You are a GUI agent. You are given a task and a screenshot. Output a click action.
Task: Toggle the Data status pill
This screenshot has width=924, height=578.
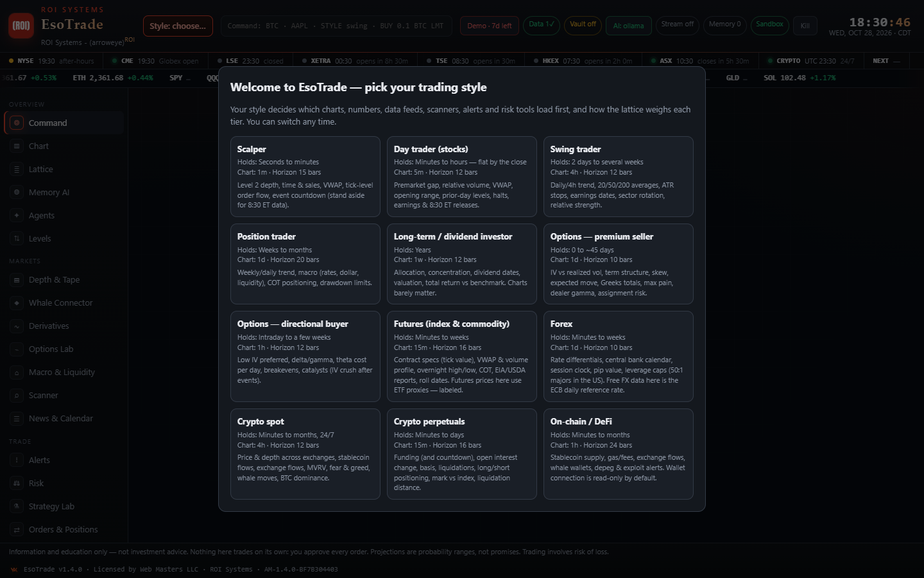pos(541,25)
